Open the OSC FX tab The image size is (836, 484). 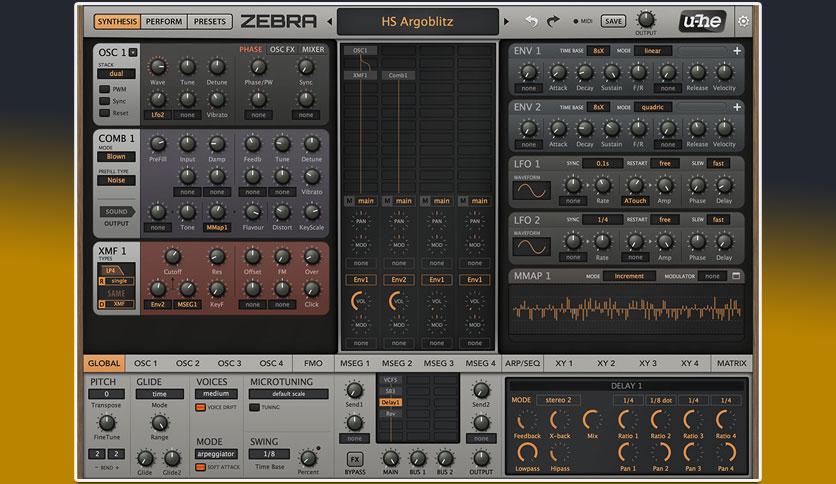[282, 49]
